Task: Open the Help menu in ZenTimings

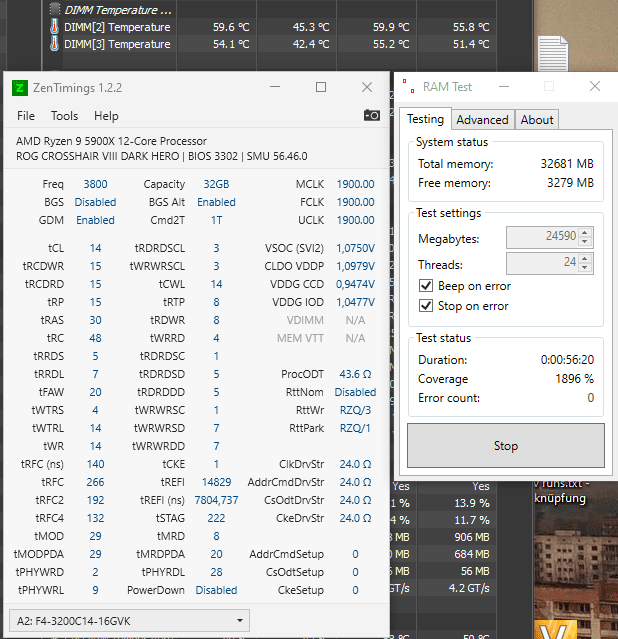Action: tap(106, 116)
